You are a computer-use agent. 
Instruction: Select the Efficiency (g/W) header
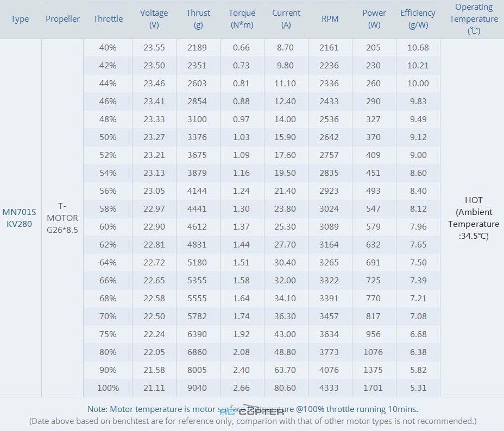(x=418, y=19)
